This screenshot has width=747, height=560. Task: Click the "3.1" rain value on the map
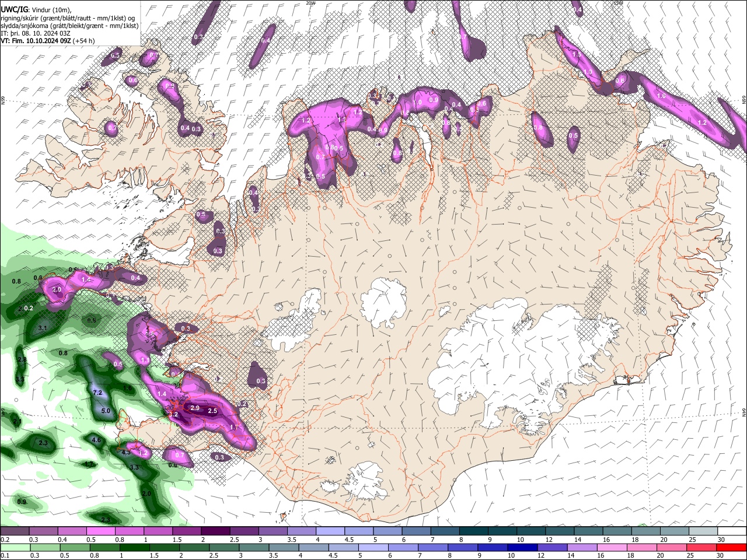(x=43, y=328)
